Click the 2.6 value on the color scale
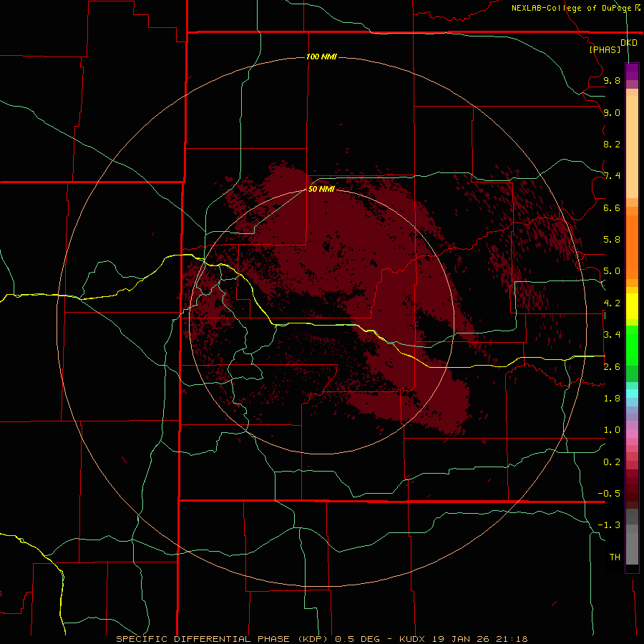The height and width of the screenshot is (644, 644). point(612,366)
